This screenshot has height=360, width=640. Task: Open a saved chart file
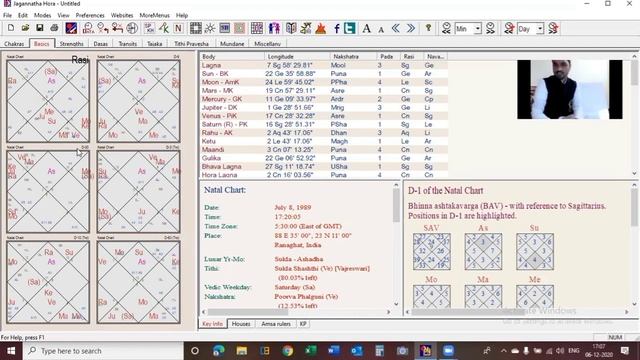[x=25, y=28]
